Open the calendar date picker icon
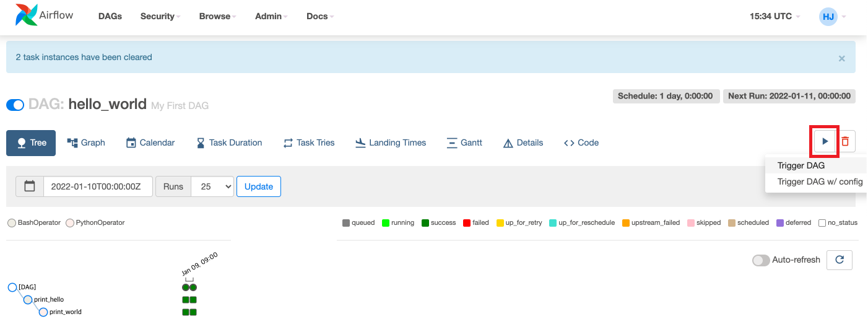 pyautogui.click(x=30, y=186)
